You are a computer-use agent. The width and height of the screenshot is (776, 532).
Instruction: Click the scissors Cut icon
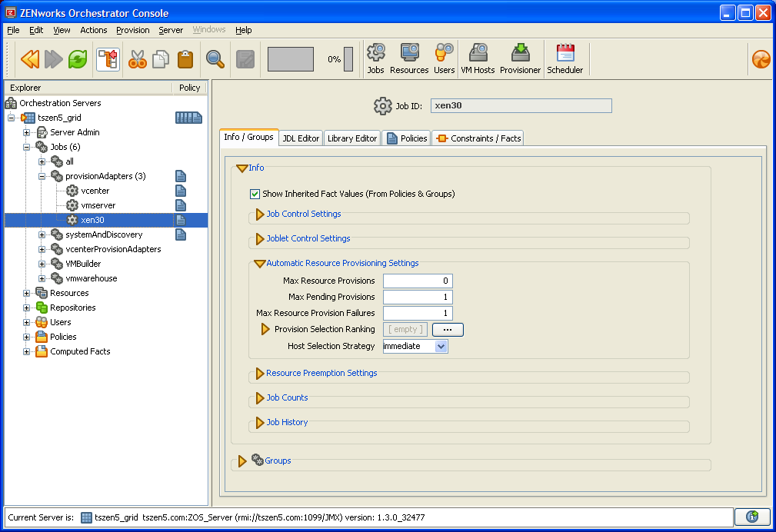point(137,59)
